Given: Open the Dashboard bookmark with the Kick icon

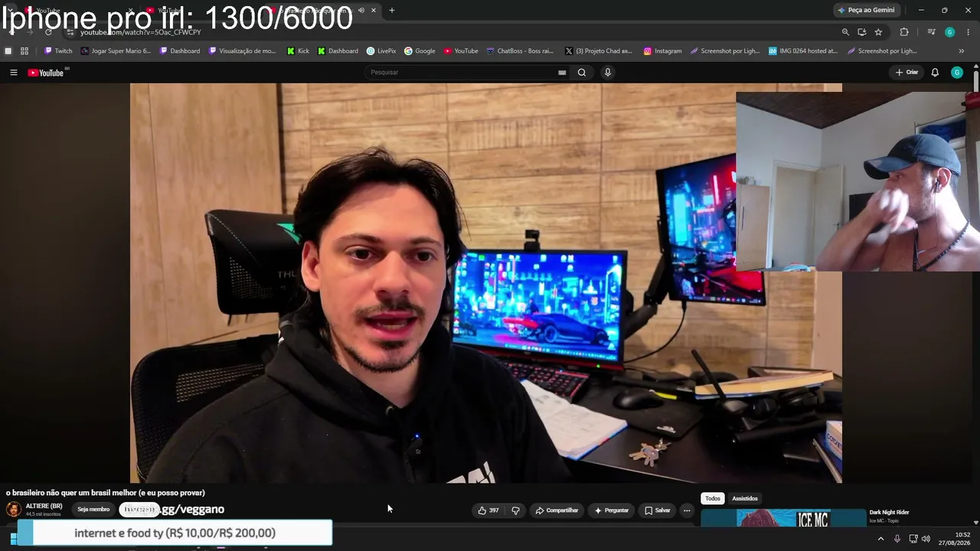Looking at the screenshot, I should pyautogui.click(x=338, y=51).
